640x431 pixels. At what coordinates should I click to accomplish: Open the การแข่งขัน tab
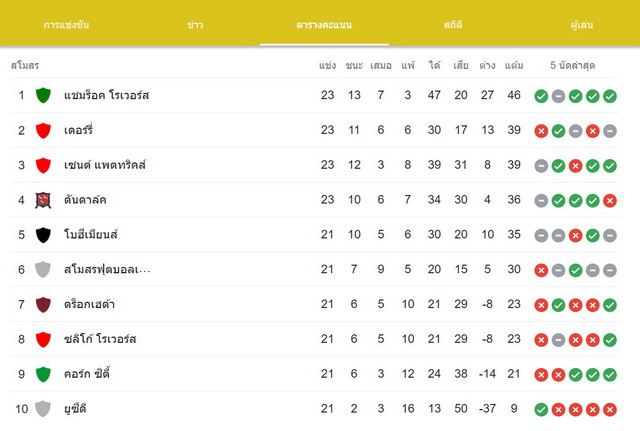coord(66,24)
